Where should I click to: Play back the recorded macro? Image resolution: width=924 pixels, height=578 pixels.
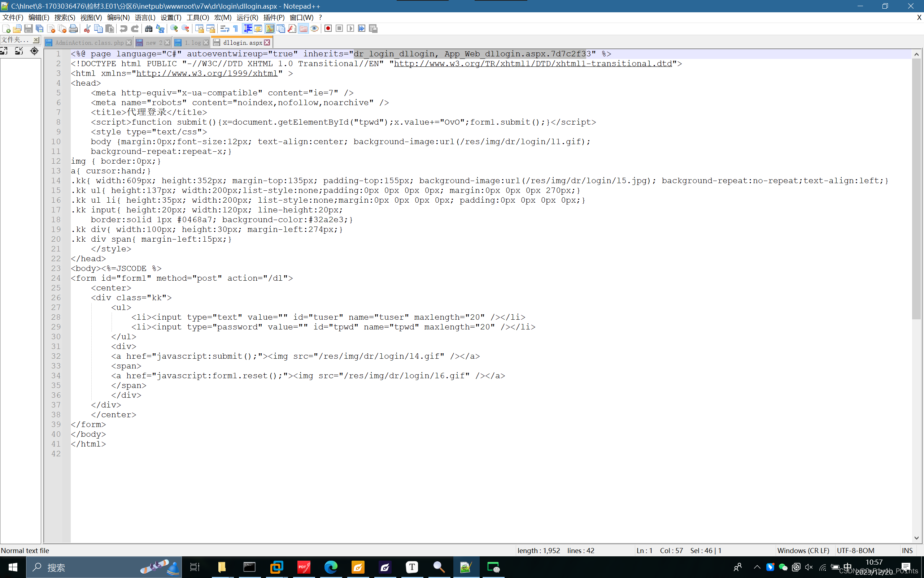350,29
